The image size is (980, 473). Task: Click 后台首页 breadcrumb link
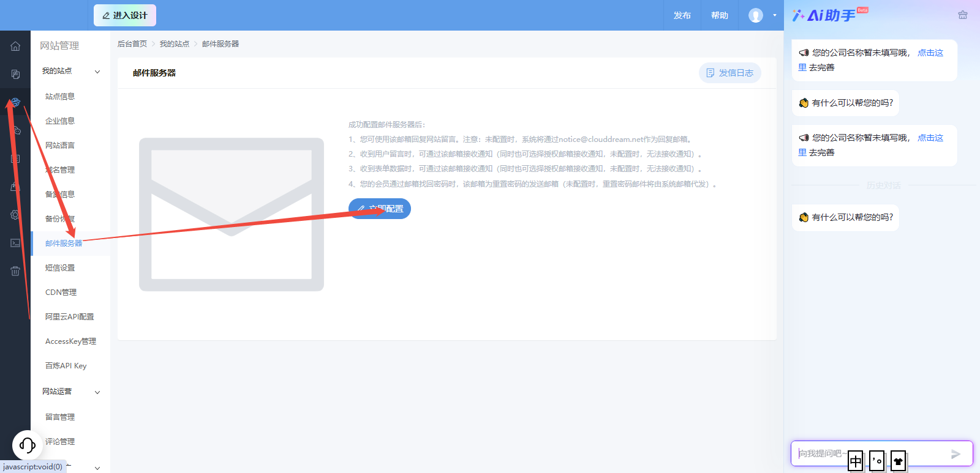pyautogui.click(x=132, y=44)
